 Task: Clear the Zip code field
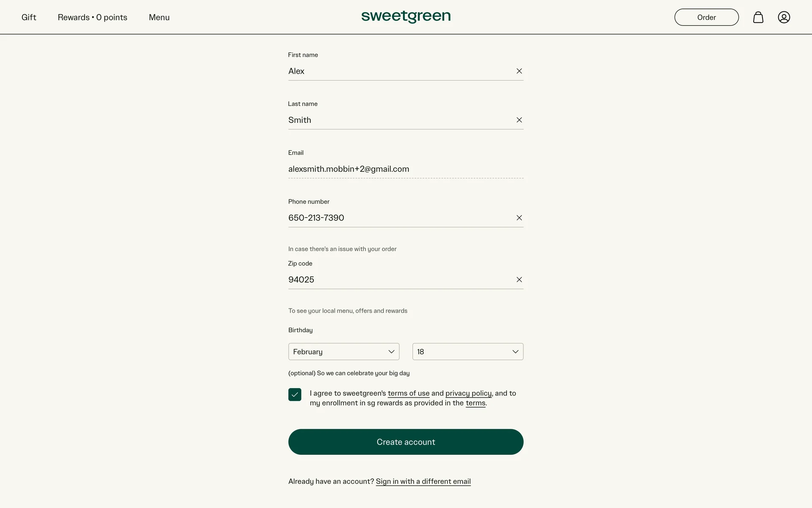(519, 280)
